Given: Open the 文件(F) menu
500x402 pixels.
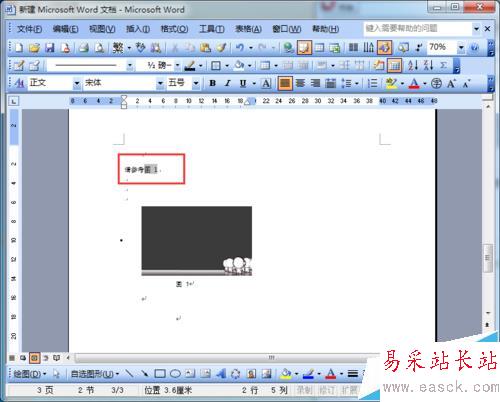Looking at the screenshot, I should [x=29, y=29].
